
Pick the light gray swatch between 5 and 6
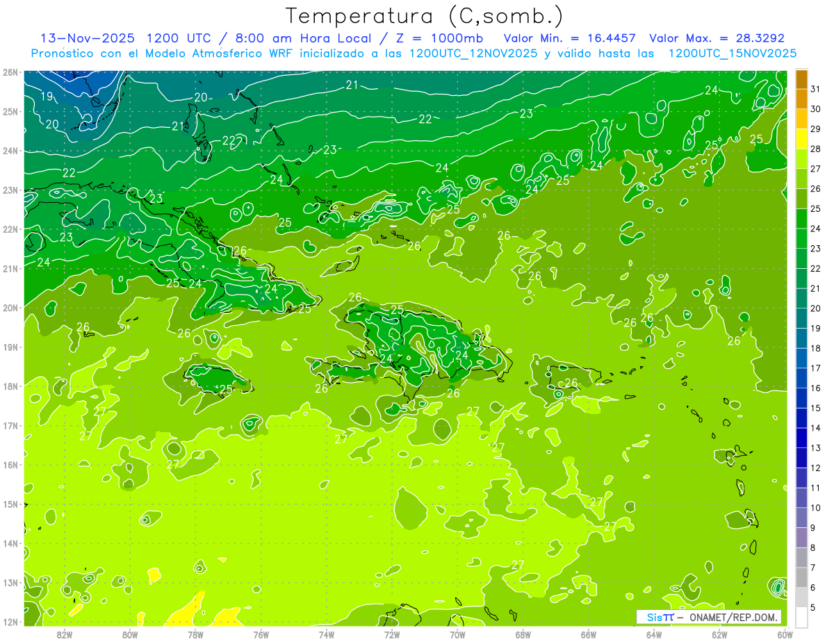(x=801, y=597)
